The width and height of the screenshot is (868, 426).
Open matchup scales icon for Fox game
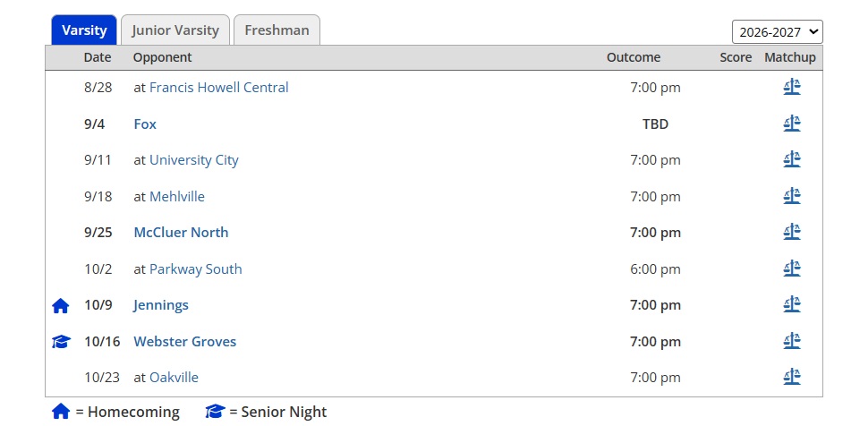(x=792, y=124)
